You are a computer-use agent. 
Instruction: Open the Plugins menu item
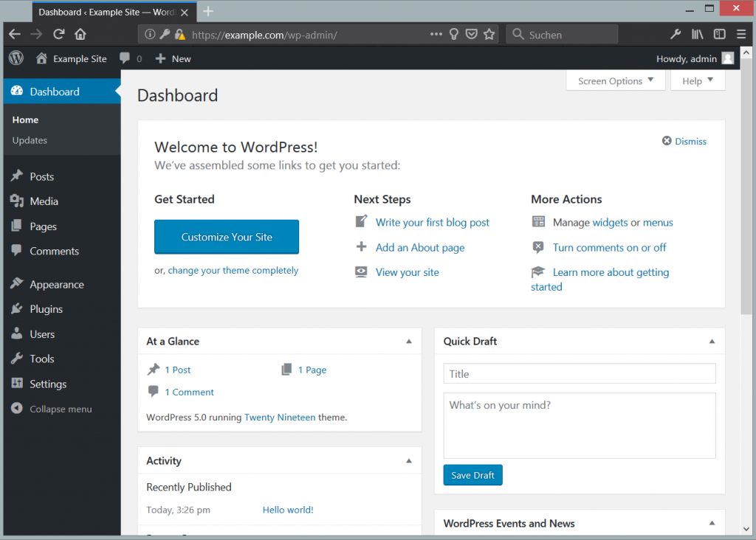[x=46, y=309]
